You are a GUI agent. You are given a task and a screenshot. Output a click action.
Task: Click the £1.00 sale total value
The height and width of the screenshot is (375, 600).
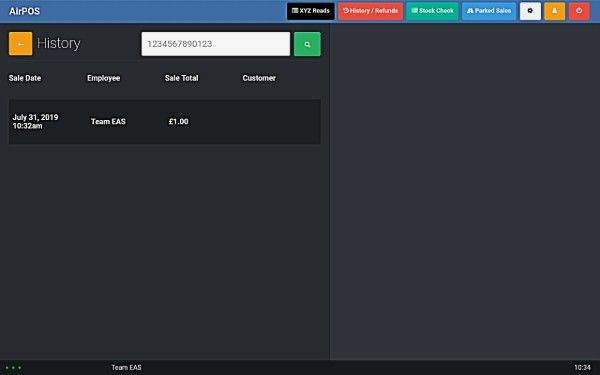pos(178,122)
